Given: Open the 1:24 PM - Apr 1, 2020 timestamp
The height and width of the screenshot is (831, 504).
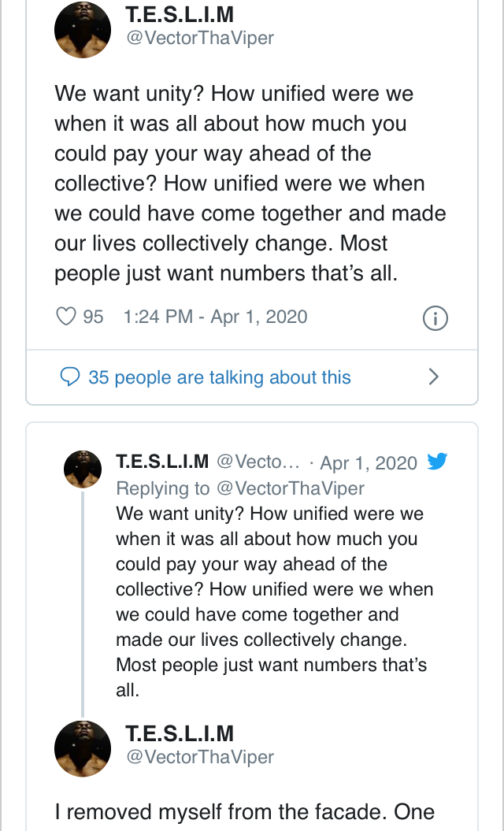Looking at the screenshot, I should click(215, 317).
